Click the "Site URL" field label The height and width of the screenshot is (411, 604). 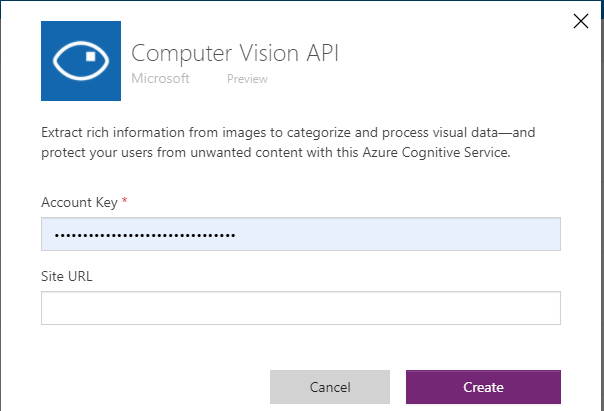pyautogui.click(x=62, y=275)
